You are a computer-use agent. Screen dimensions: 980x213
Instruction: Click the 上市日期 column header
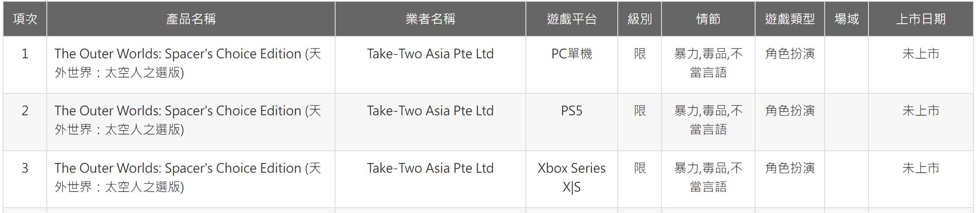(x=921, y=19)
